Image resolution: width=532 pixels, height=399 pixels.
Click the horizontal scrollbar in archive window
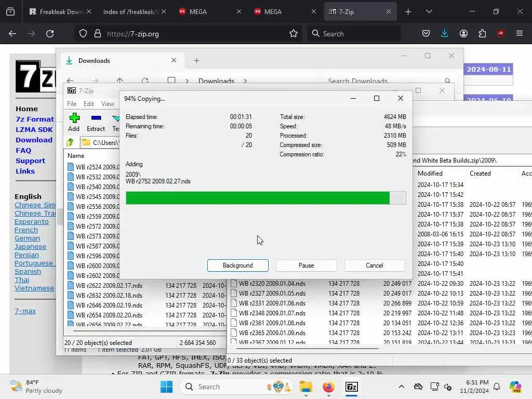point(307,348)
